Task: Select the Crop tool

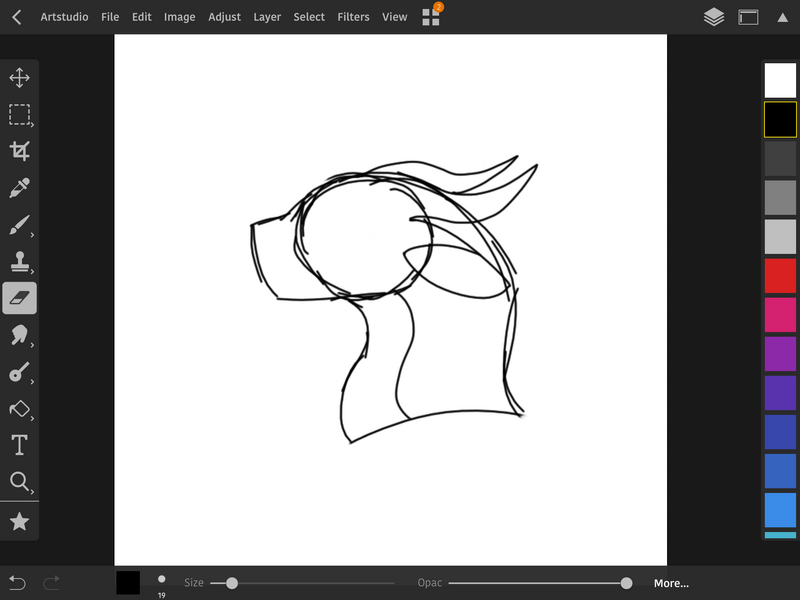Action: pyautogui.click(x=19, y=151)
